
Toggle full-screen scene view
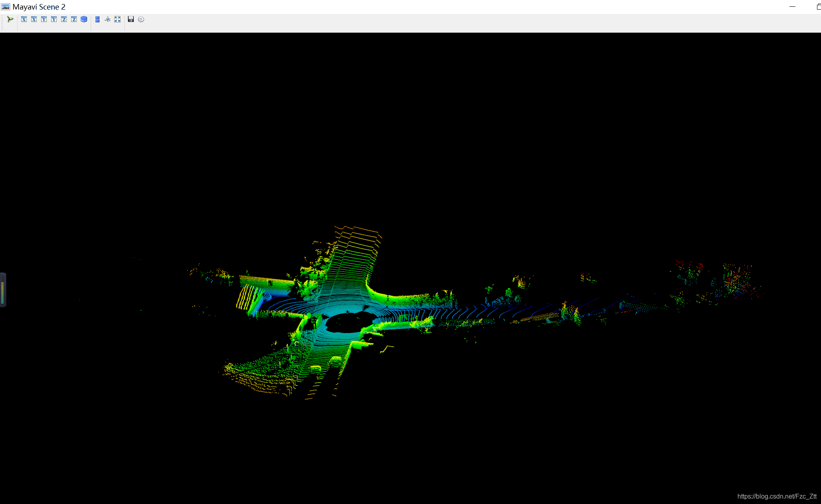pyautogui.click(x=117, y=19)
